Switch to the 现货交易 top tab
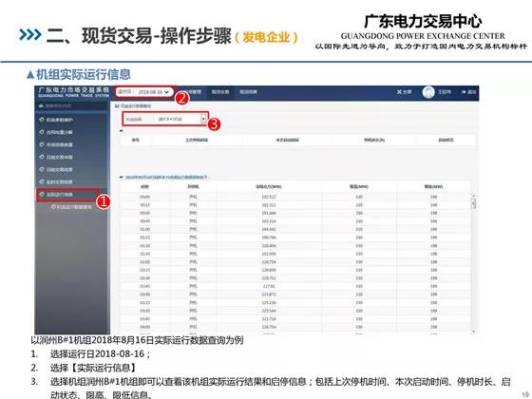This screenshot has height=399, width=532. click(220, 92)
